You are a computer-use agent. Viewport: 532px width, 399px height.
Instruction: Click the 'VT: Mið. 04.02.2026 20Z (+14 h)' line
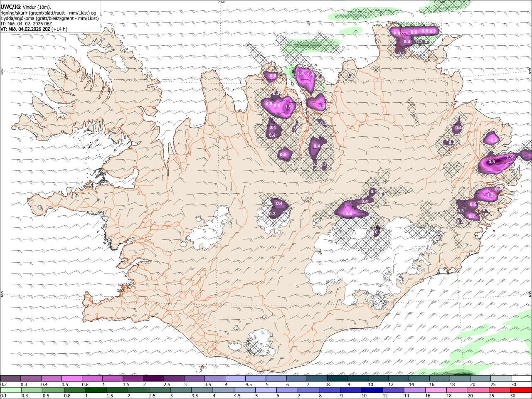tap(34, 29)
